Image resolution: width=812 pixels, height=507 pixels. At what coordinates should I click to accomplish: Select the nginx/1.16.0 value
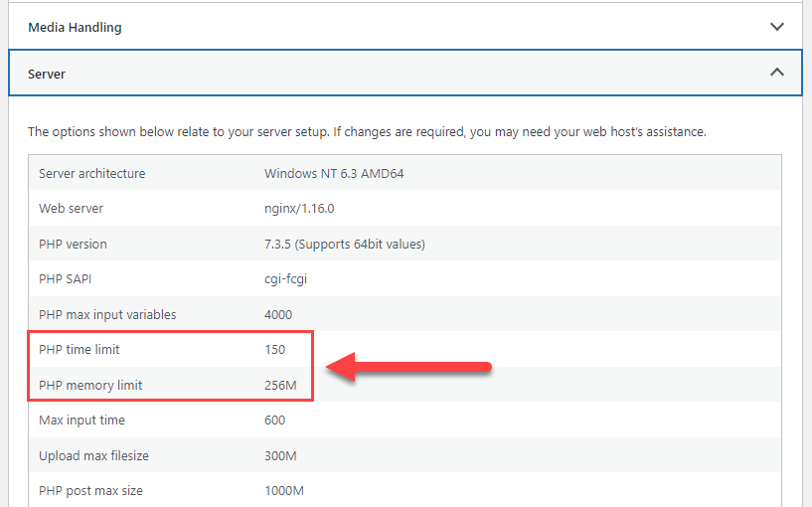point(299,209)
